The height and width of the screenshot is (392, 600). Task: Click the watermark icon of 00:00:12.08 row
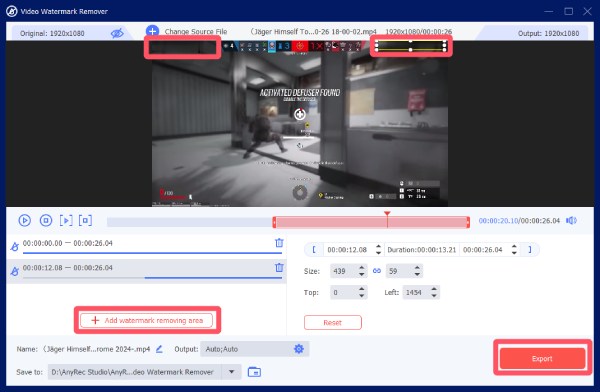click(x=15, y=271)
